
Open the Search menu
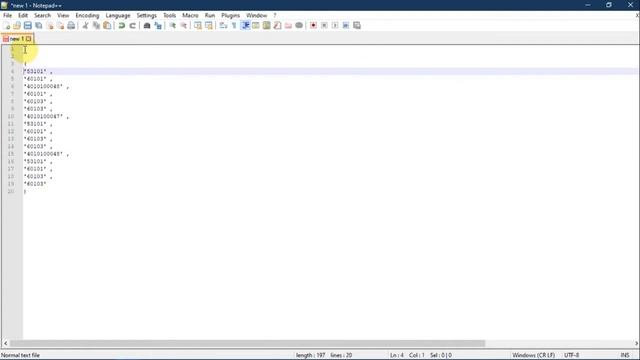(x=42, y=16)
